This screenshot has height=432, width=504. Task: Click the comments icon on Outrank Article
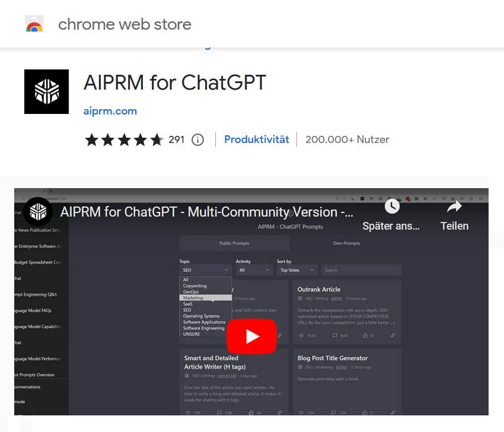tap(334, 335)
